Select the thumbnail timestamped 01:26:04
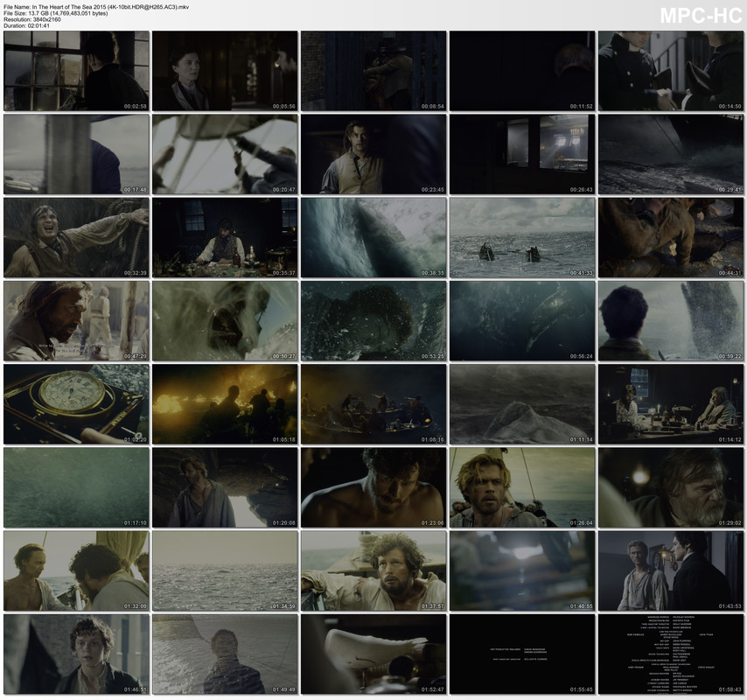747x700 pixels. click(522, 487)
